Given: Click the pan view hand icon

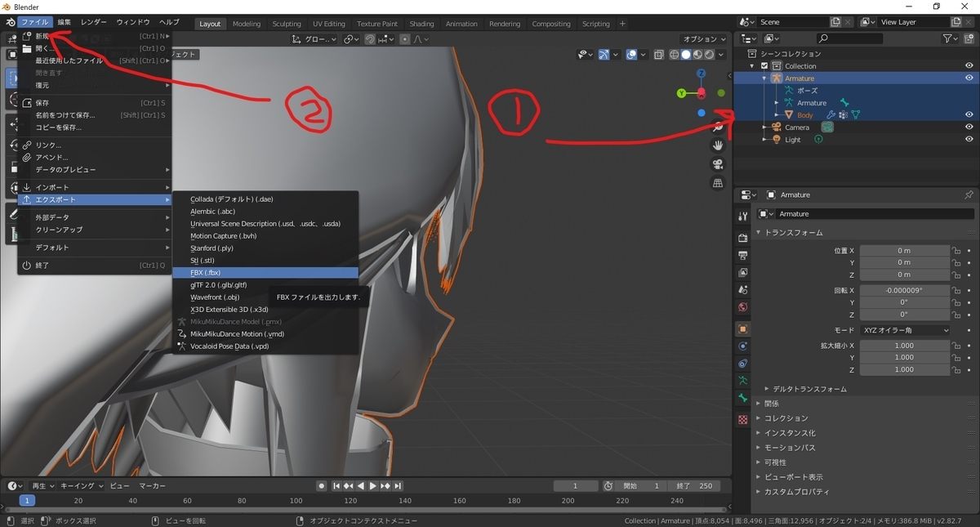Looking at the screenshot, I should click(718, 145).
